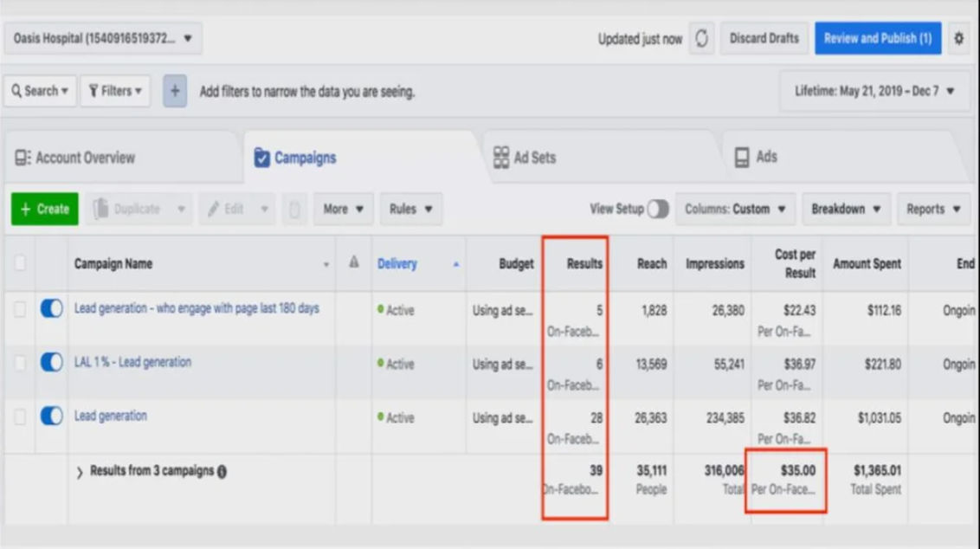This screenshot has height=549, width=980.
Task: Toggle the View Setup switch
Action: click(658, 210)
